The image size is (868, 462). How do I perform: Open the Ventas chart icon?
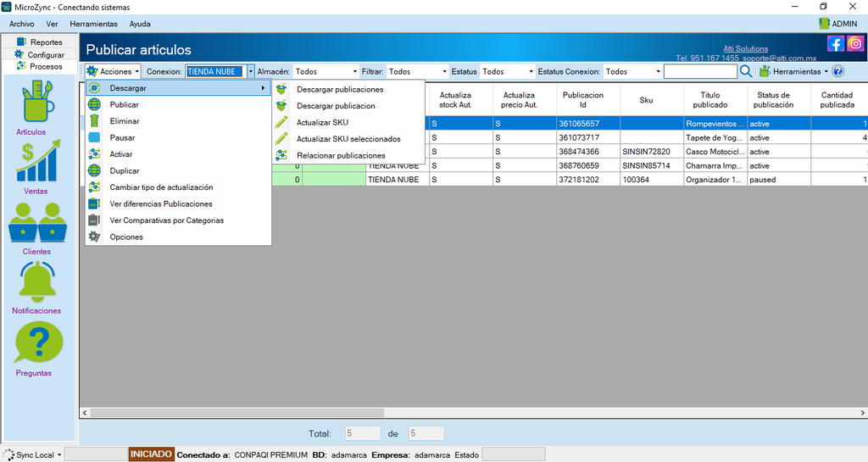point(37,160)
